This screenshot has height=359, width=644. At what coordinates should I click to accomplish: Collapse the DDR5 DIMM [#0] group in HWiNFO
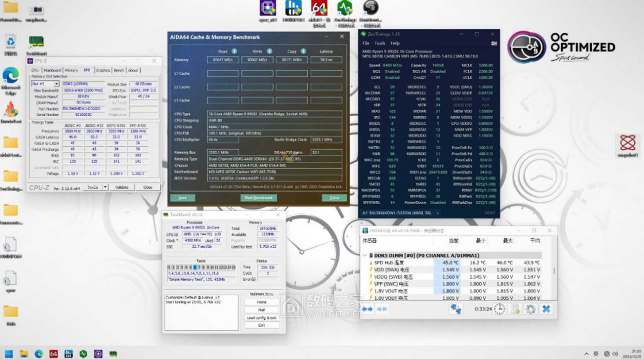(364, 256)
